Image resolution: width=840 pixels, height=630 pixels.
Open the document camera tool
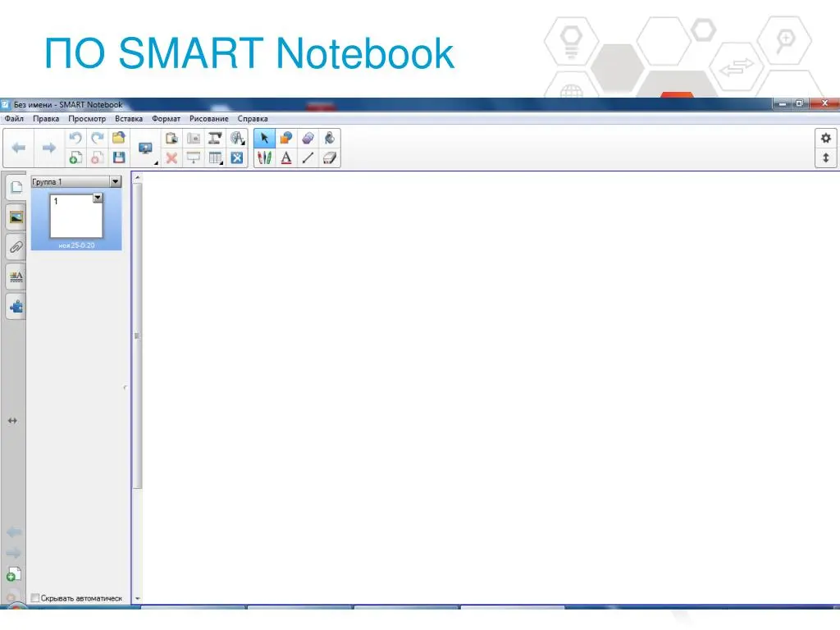(215, 138)
